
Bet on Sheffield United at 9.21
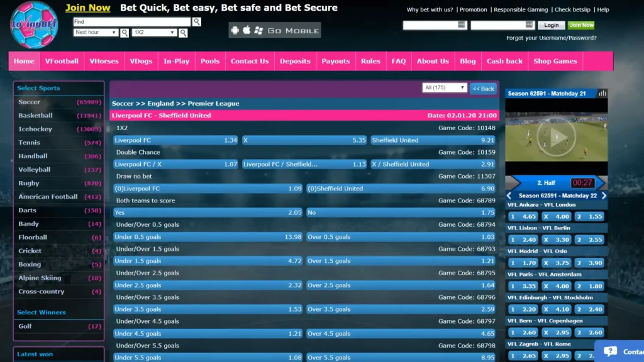coord(433,140)
